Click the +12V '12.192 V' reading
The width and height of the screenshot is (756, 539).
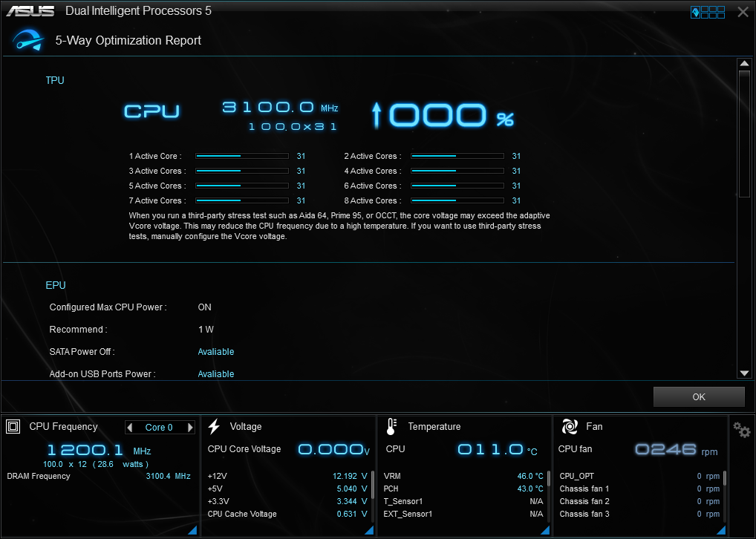click(350, 477)
